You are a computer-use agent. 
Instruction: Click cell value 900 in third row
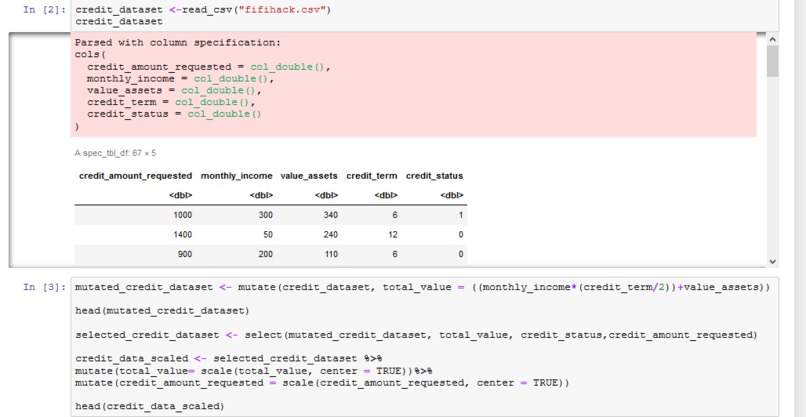coord(185,254)
